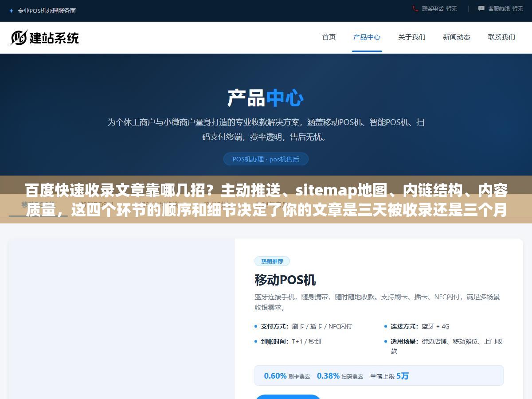Open the 首页 navigation item

click(329, 37)
